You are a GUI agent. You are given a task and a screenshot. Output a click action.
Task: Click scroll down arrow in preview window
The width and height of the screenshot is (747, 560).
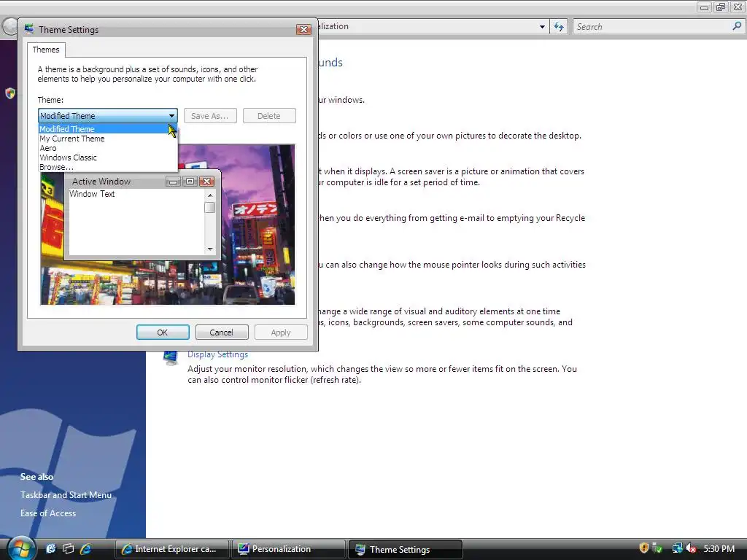point(210,249)
